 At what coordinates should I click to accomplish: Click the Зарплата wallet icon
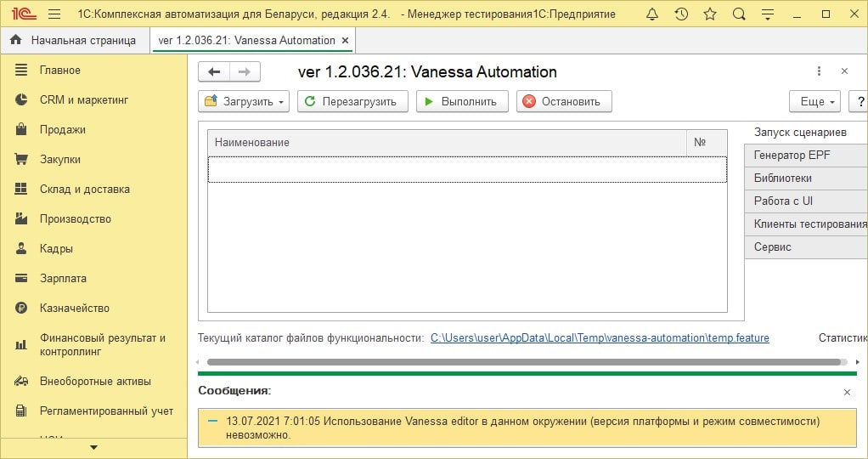click(x=21, y=278)
